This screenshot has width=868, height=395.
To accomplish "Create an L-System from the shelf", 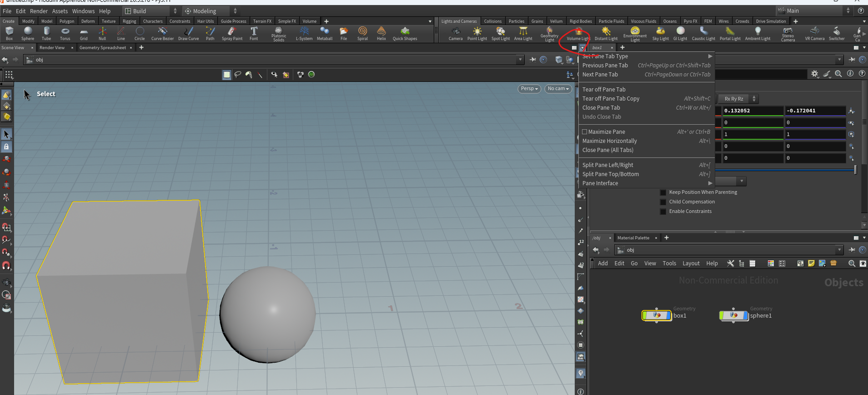I will pyautogui.click(x=304, y=33).
